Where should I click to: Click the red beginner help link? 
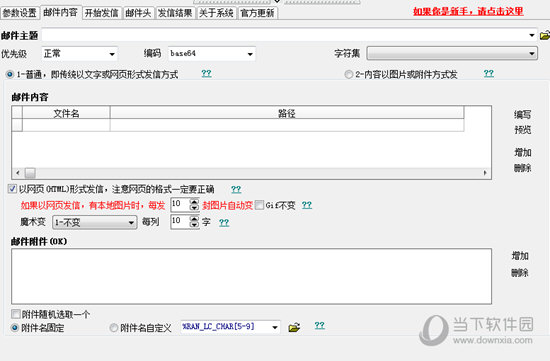(x=468, y=11)
